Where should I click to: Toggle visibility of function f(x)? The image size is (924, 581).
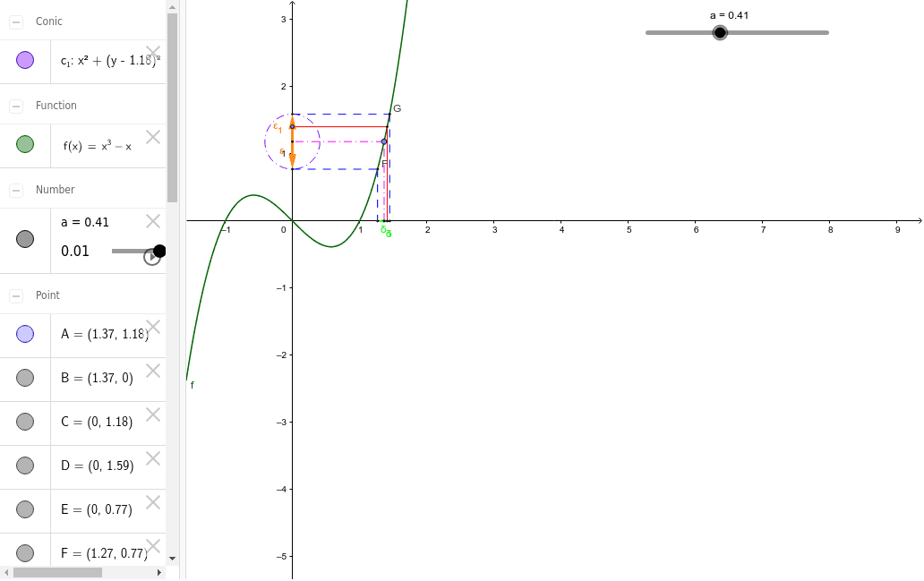[x=25, y=144]
